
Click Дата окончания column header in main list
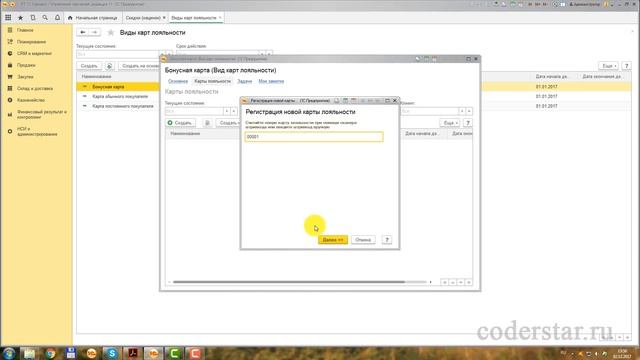coord(602,76)
